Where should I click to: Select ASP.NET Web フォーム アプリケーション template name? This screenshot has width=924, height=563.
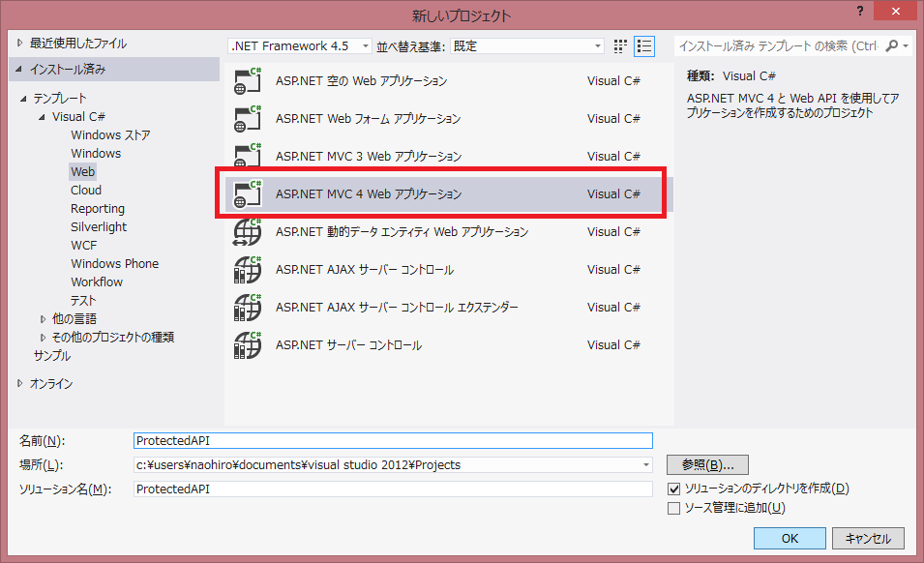point(369,118)
